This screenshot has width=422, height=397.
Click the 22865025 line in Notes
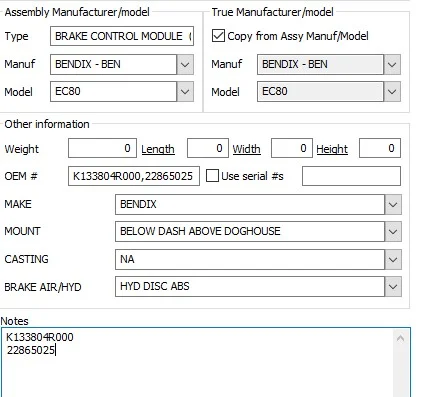pos(31,350)
